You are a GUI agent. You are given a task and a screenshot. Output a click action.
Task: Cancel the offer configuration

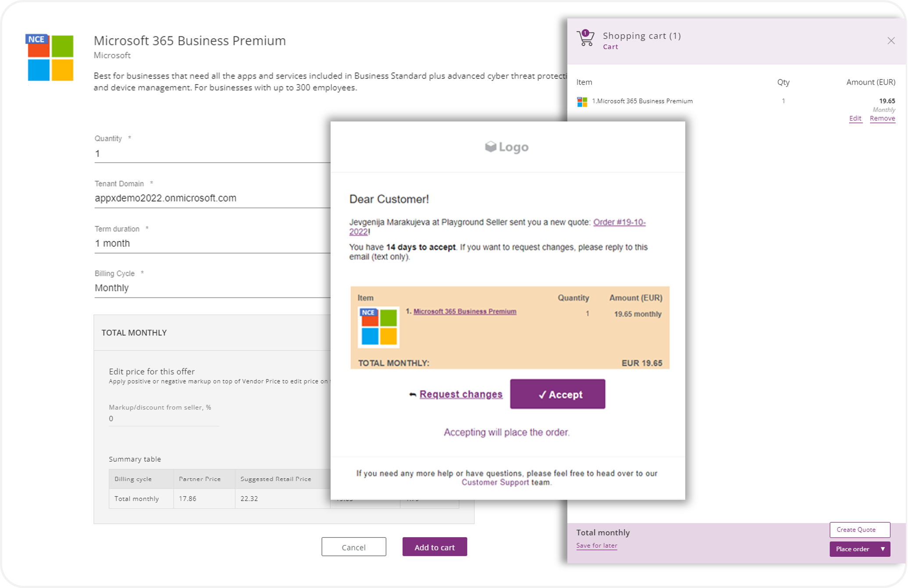pyautogui.click(x=353, y=547)
